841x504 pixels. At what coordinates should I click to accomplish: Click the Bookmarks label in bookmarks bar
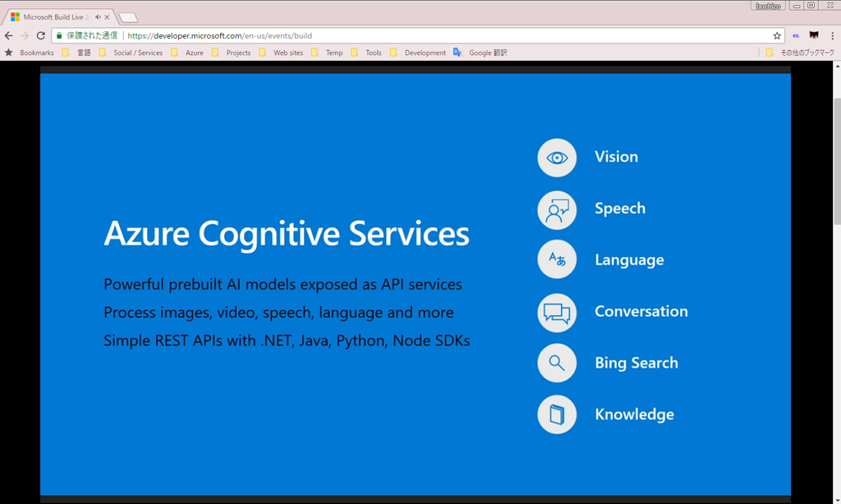point(37,53)
